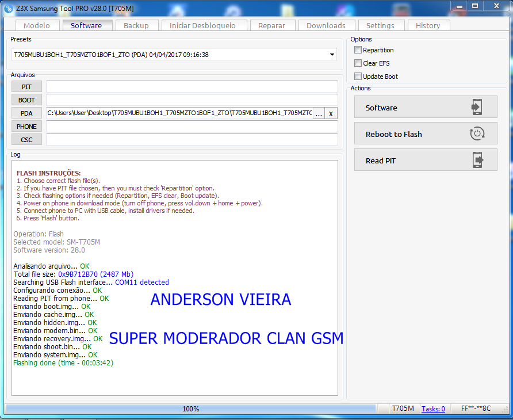Maximize the Z3X Samsung Tool window
The height and width of the screenshot is (420, 513).
pyautogui.click(x=474, y=6)
